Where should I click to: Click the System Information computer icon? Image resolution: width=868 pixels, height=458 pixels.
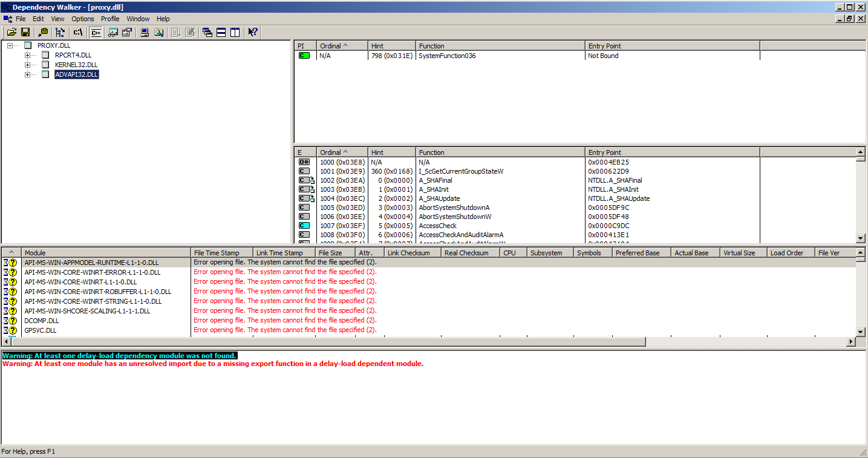(x=145, y=32)
